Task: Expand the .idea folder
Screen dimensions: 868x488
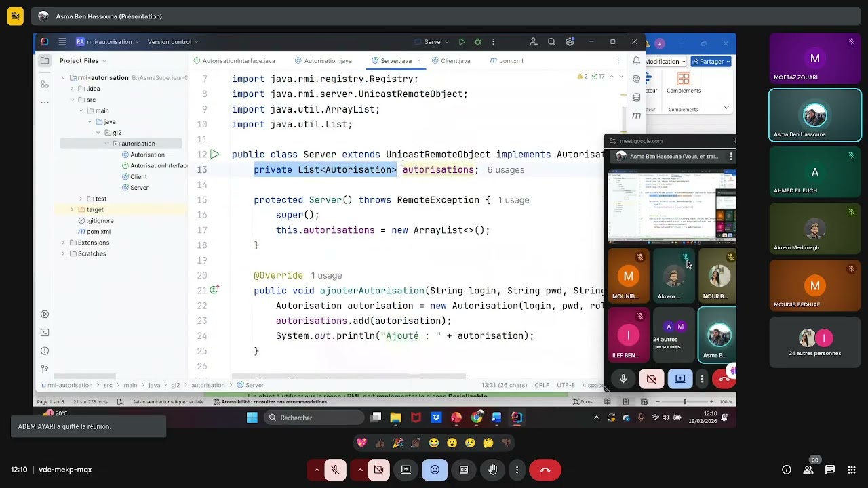Action: pos(73,89)
